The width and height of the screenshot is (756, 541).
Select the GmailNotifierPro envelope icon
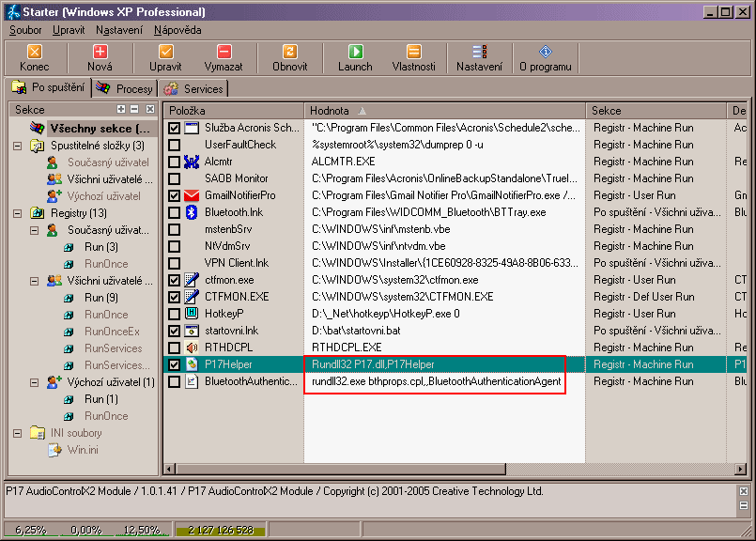(x=192, y=195)
